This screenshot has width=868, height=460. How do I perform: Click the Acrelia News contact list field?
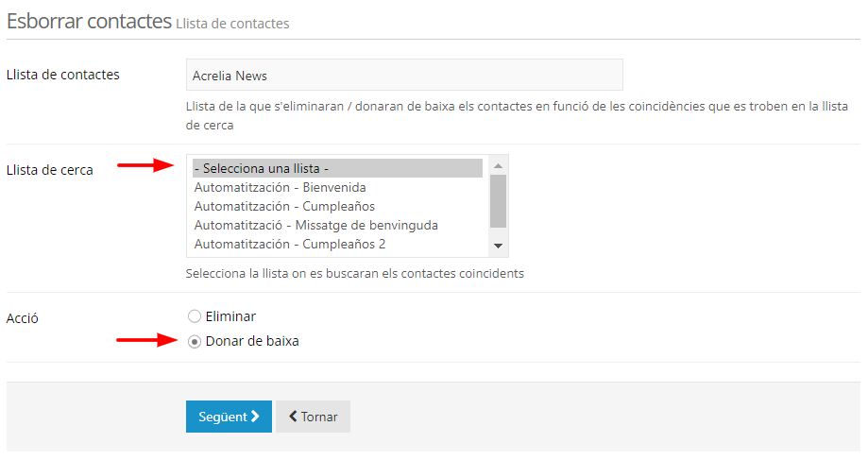tap(404, 76)
